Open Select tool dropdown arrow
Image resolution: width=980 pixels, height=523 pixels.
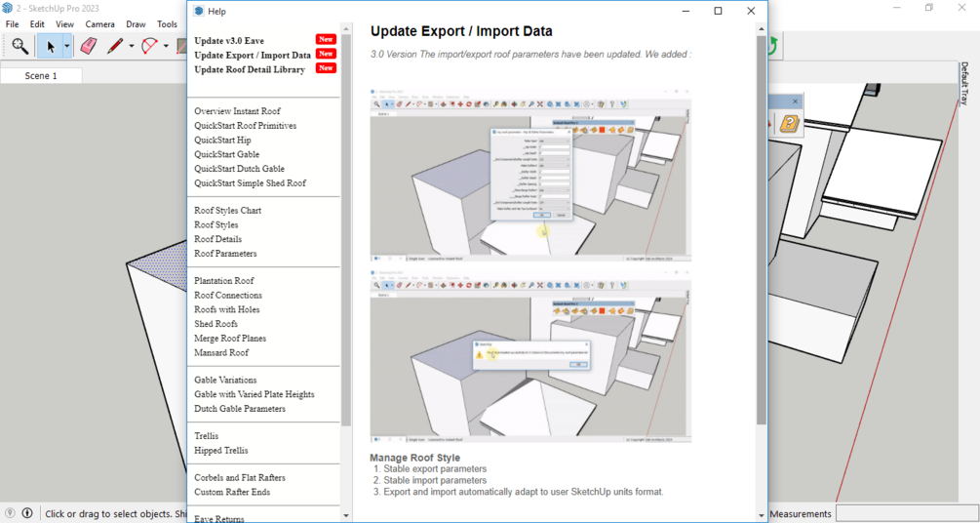click(67, 46)
